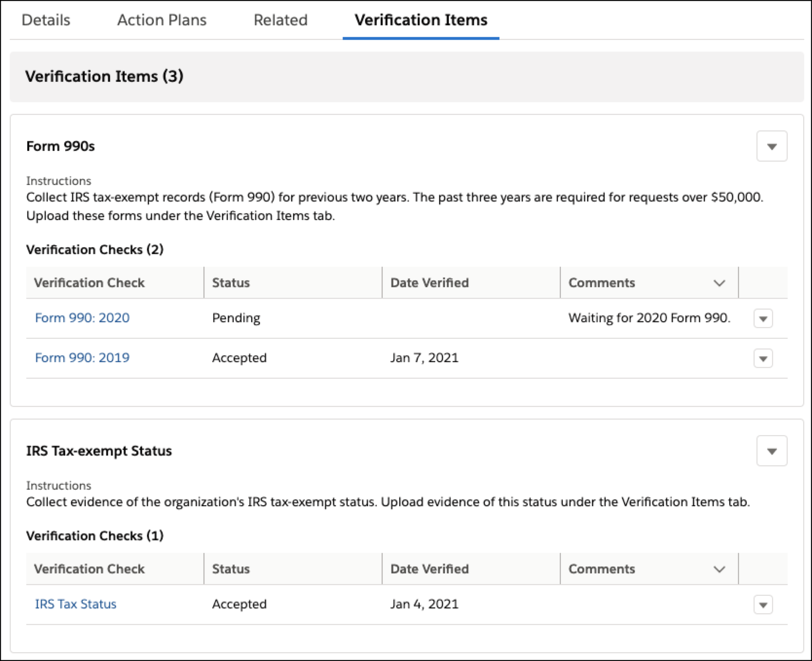Open the Form 990: 2019 record link
The image size is (812, 661).
click(82, 358)
